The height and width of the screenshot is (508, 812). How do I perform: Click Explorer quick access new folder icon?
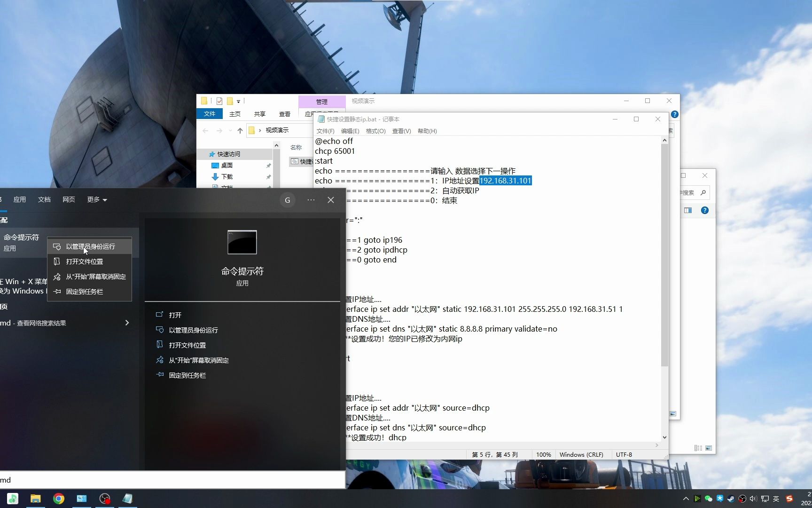(230, 101)
